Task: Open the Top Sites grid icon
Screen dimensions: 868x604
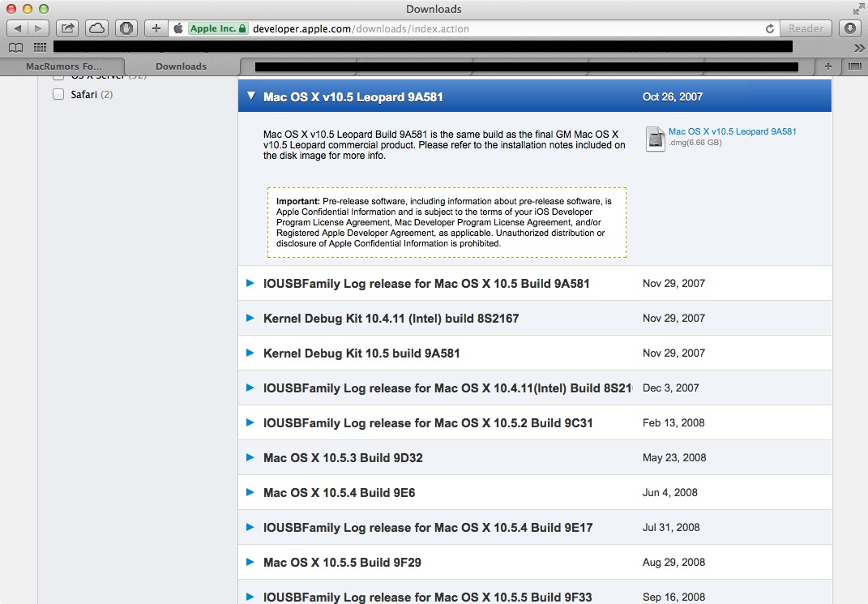Action: pos(40,48)
